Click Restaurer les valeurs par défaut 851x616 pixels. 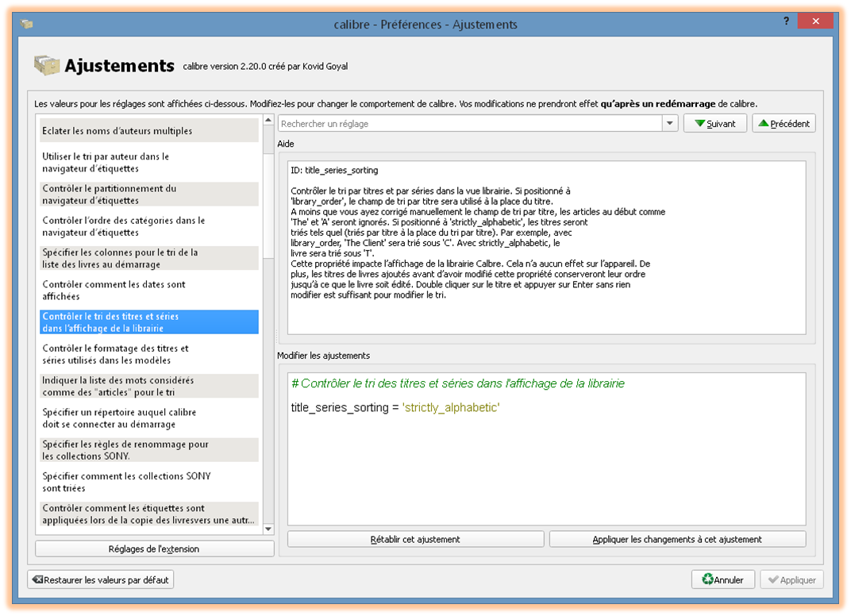[x=100, y=579]
